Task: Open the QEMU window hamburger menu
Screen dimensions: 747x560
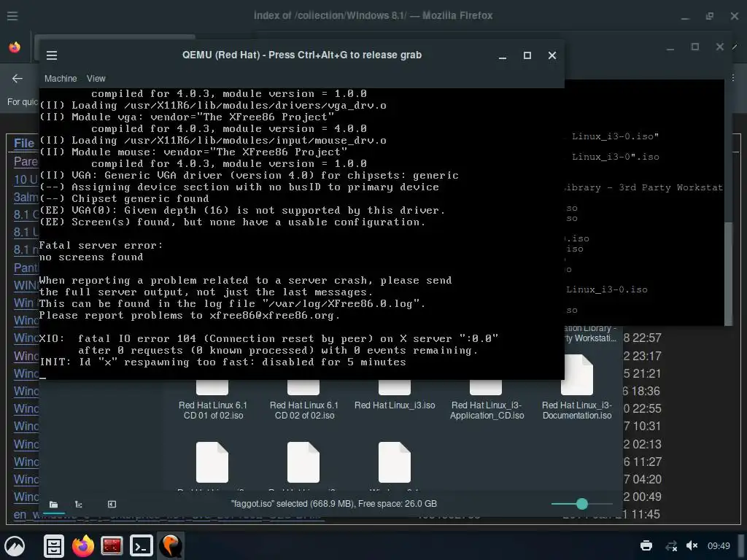Action: point(52,55)
